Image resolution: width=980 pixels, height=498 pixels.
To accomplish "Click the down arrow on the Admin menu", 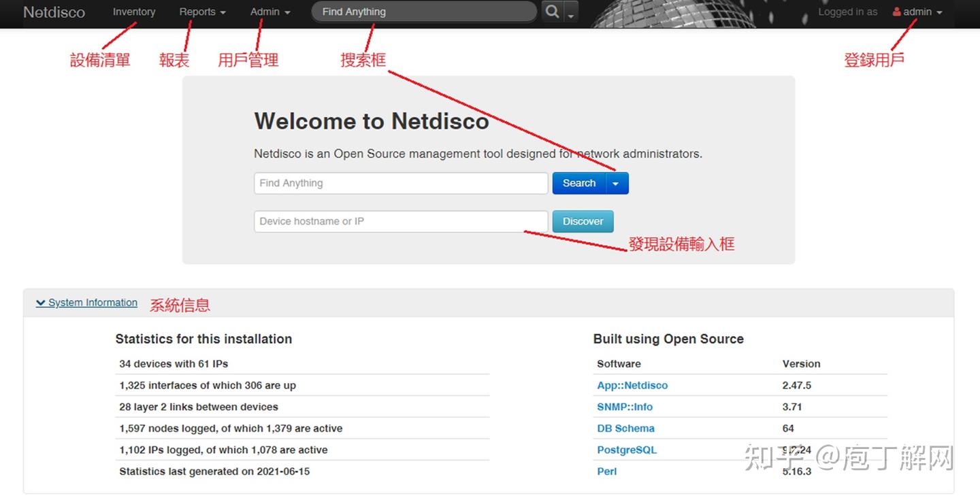I will coord(287,12).
